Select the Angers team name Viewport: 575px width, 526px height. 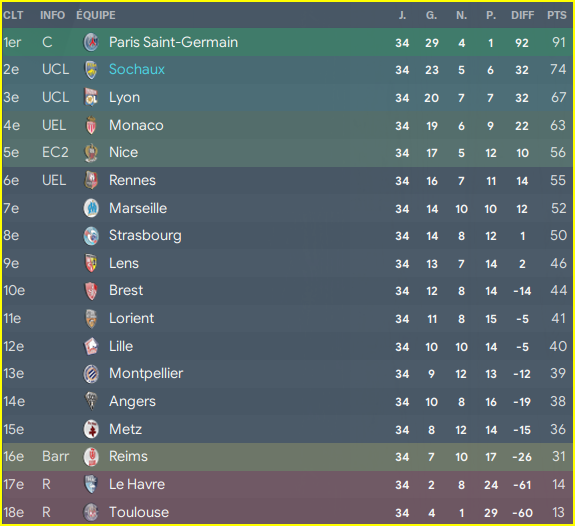[132, 401]
